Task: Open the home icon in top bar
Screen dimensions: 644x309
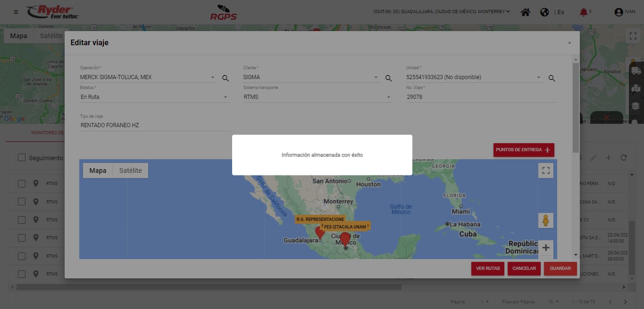Action: (x=525, y=12)
